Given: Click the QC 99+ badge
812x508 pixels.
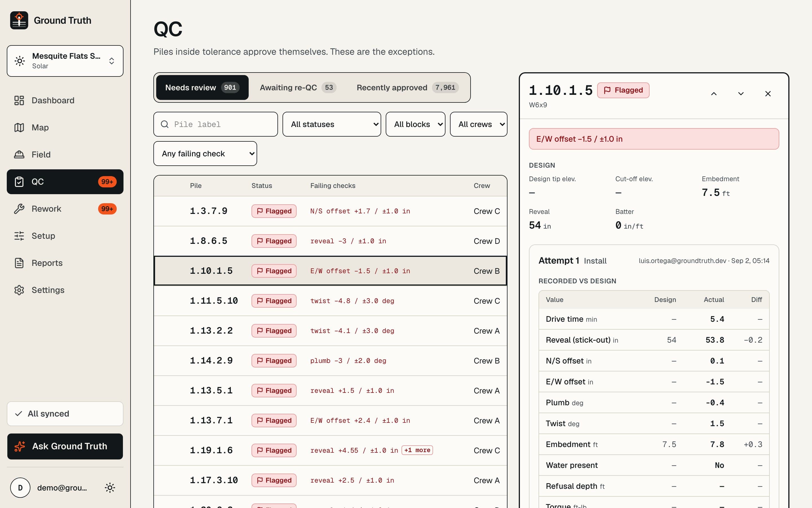Looking at the screenshot, I should click(107, 182).
